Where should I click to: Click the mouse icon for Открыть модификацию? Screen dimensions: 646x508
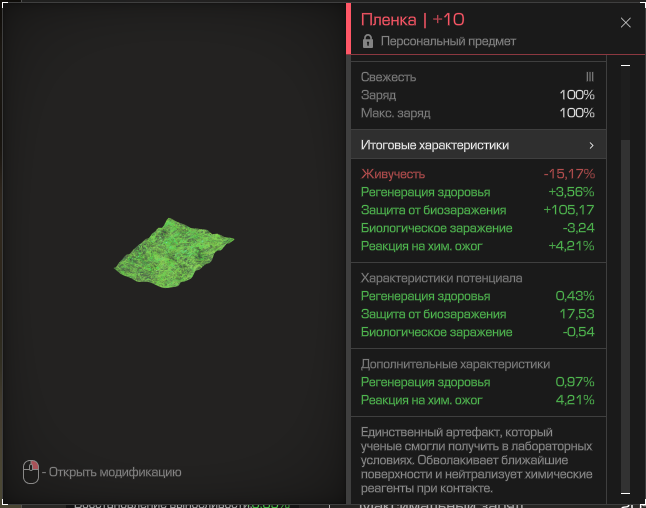31,472
